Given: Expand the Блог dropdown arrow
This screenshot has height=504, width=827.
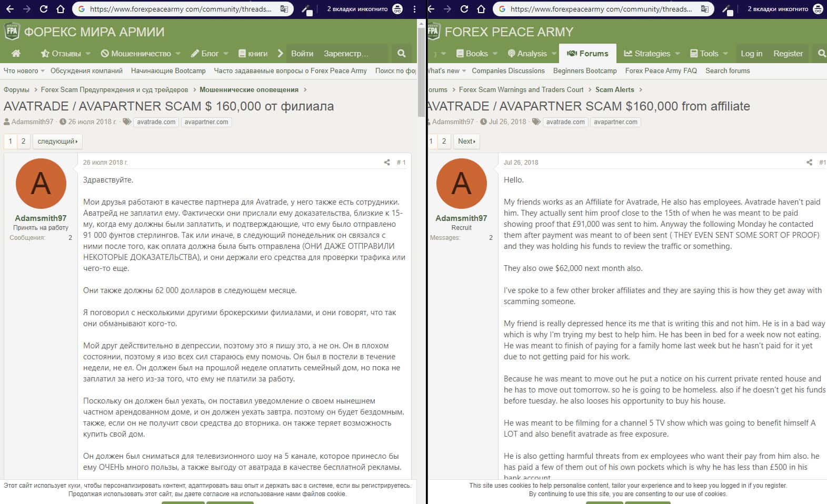Looking at the screenshot, I should tap(226, 54).
